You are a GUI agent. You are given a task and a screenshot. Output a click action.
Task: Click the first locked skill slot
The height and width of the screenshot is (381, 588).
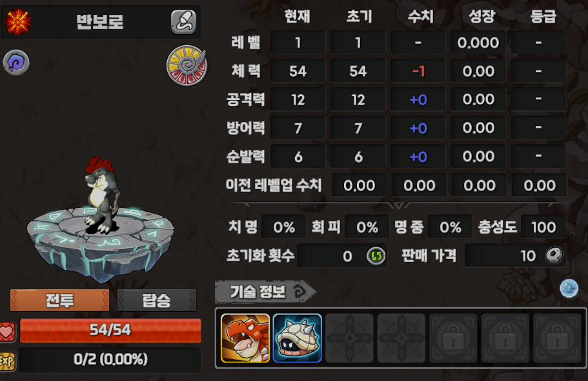(453, 338)
